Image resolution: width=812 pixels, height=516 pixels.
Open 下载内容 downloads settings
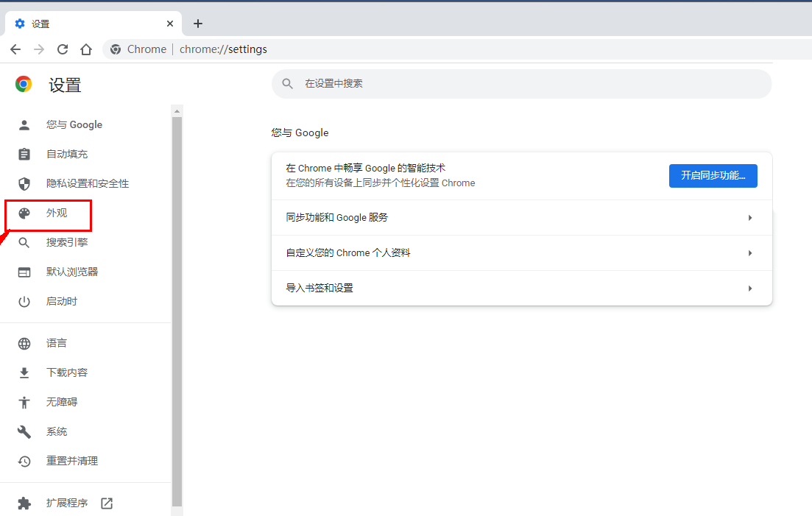[x=67, y=373]
